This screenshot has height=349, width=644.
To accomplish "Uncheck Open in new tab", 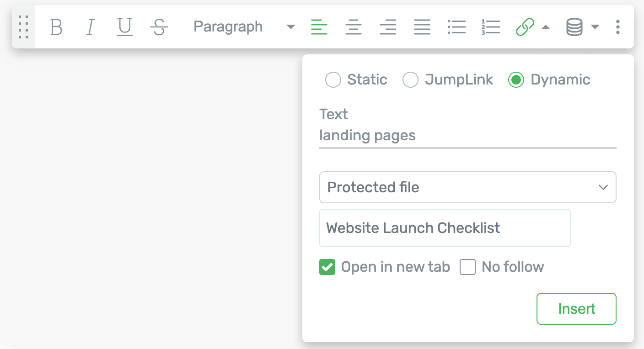I will (x=327, y=267).
